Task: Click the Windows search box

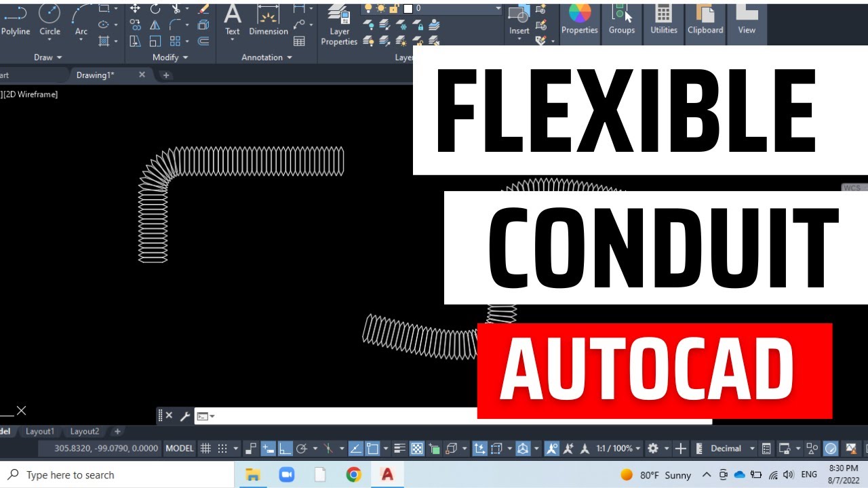Action: (117, 475)
